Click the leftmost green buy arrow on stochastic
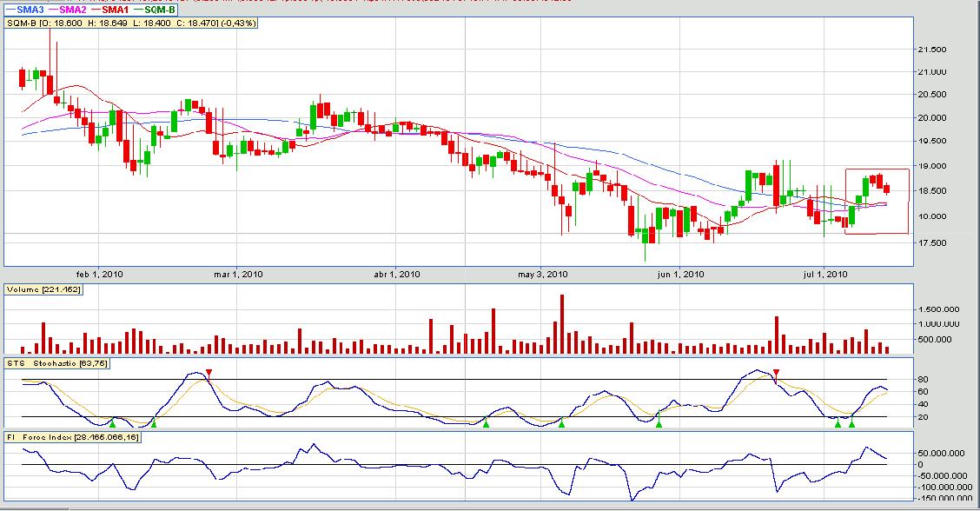This screenshot has height=511, width=980. click(x=112, y=423)
